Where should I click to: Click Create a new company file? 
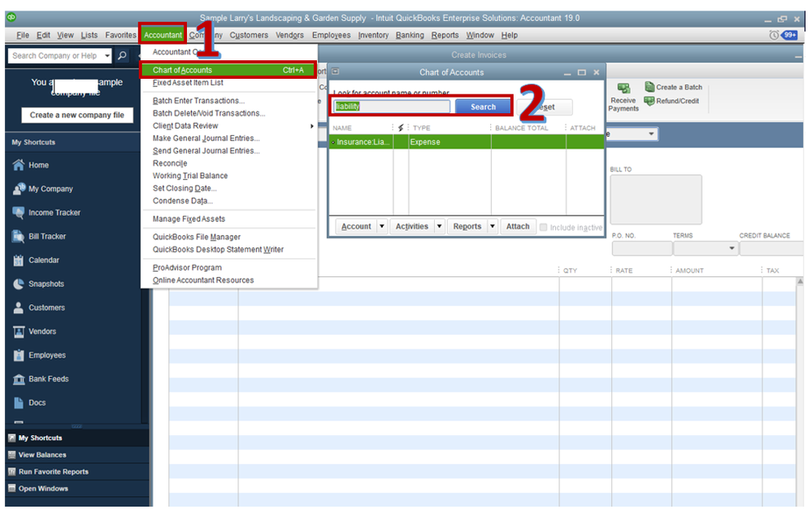77,115
